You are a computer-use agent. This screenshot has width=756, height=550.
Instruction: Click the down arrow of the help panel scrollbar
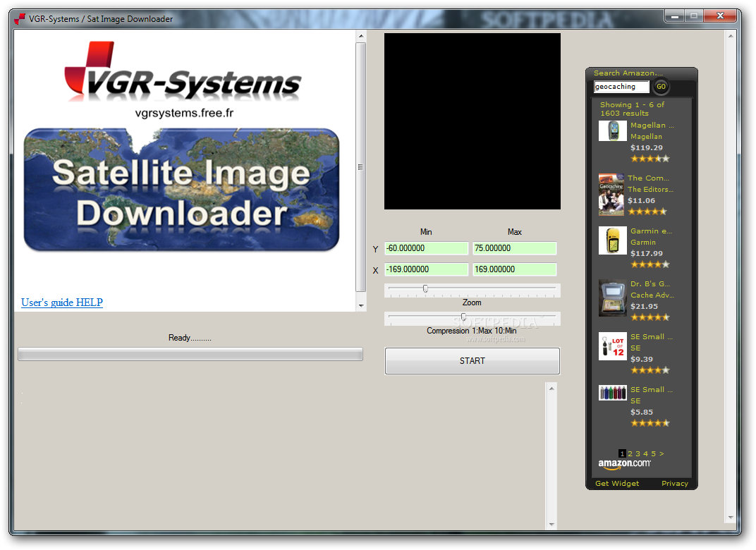[360, 305]
